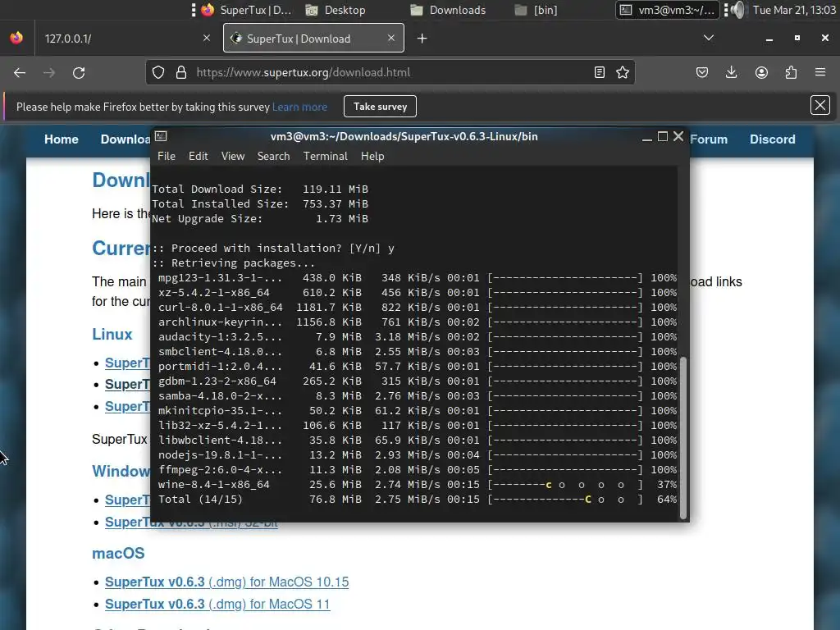Open the Pocket save icon

coord(702,72)
